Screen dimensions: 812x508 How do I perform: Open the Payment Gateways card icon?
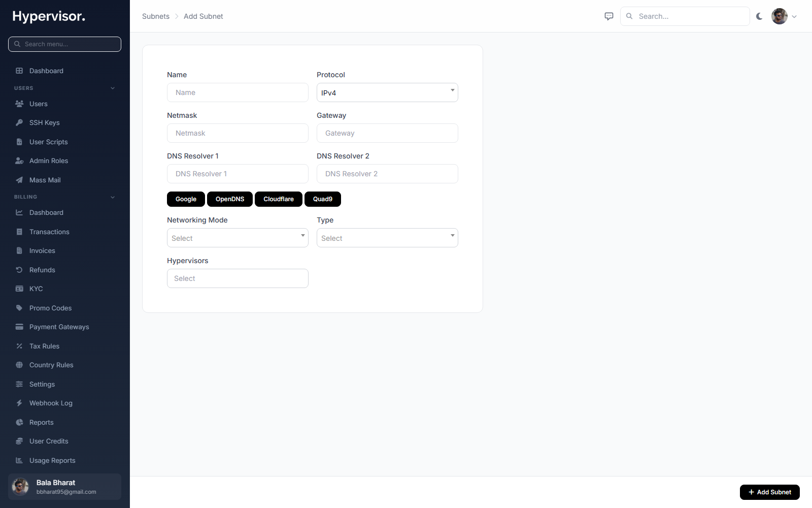coord(19,327)
